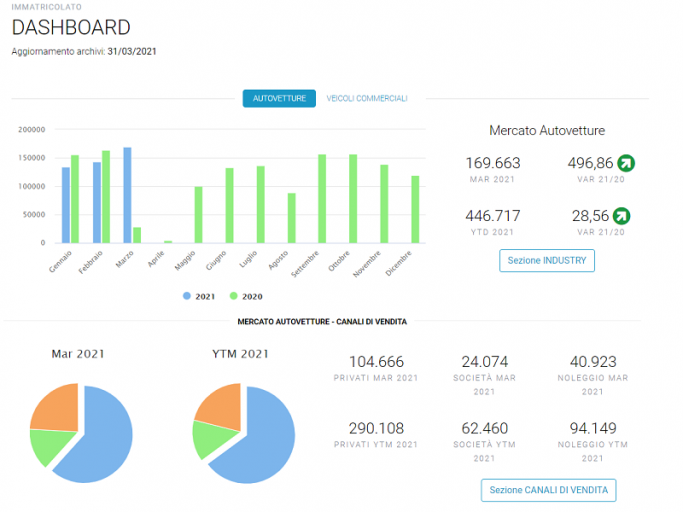Screen dimensions: 683x512
Task: Click the blue Gennaio 2021 bar
Action: 66,205
